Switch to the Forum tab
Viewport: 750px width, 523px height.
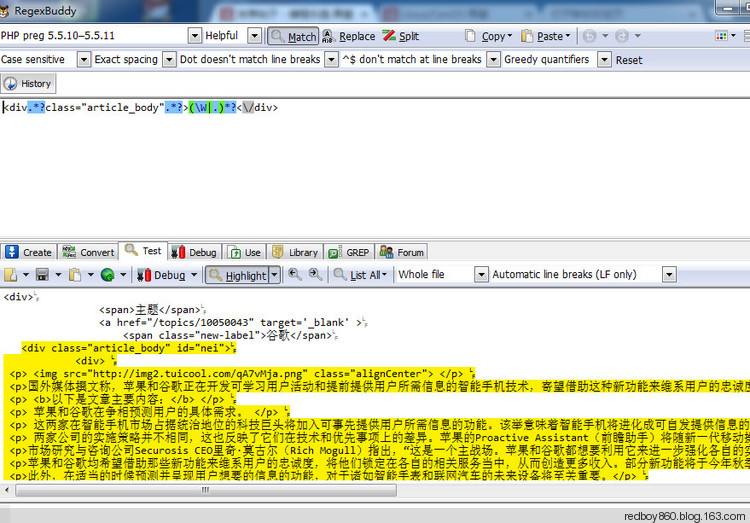[402, 252]
